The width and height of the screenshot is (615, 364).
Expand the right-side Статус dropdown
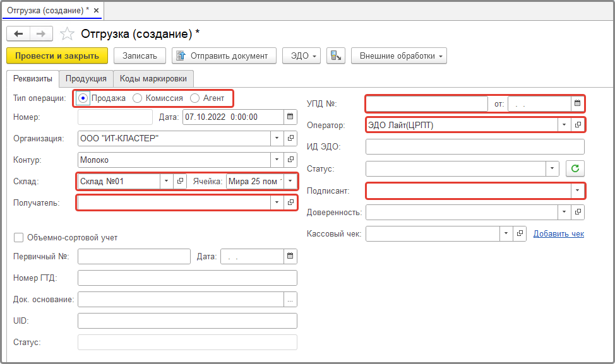point(552,168)
